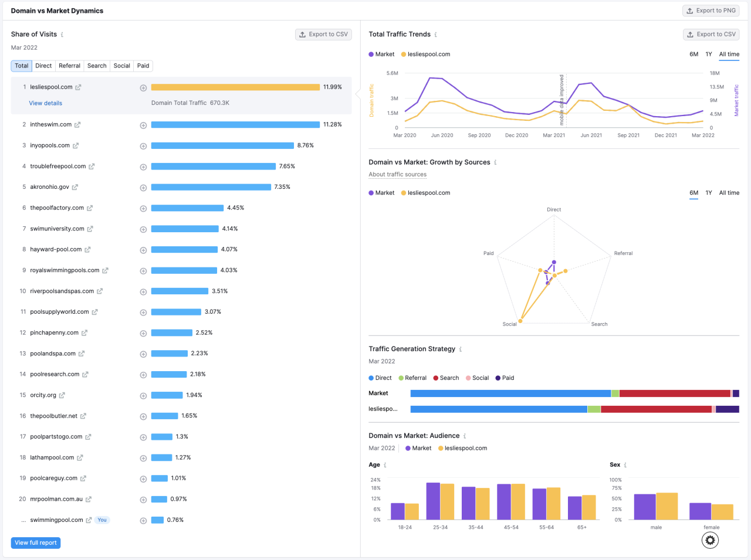Toggle lesliespool.com series in Total Traffic Trends legend

(x=425, y=55)
